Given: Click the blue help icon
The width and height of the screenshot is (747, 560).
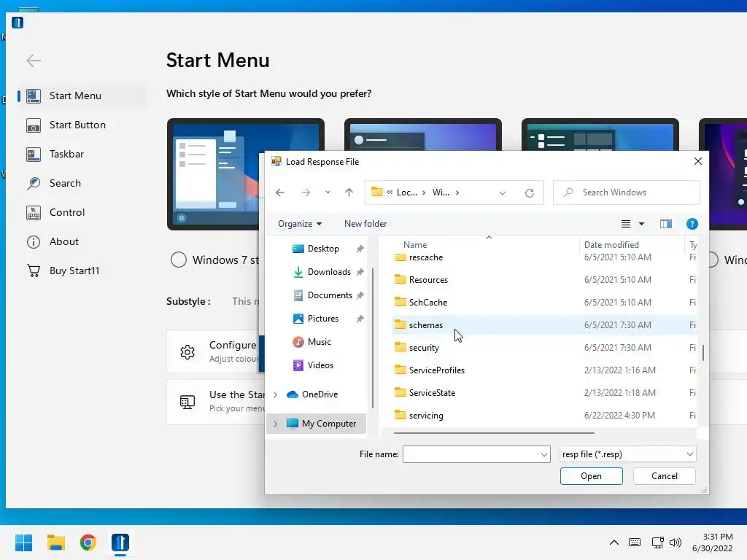Looking at the screenshot, I should pyautogui.click(x=692, y=224).
